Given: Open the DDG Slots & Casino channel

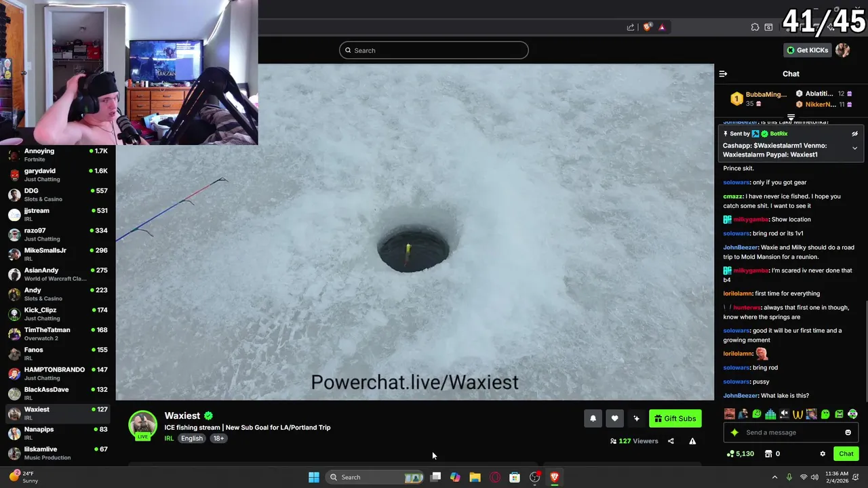Looking at the screenshot, I should [x=58, y=195].
